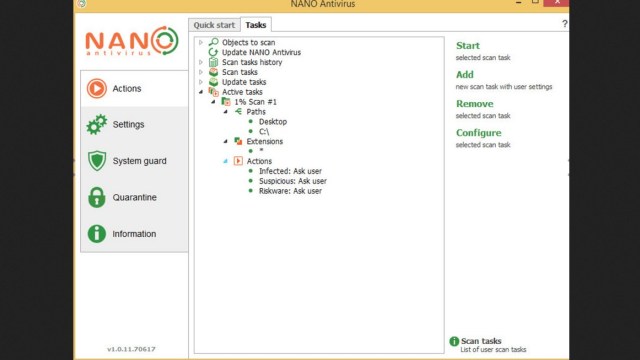Click the Active tasks icon

(213, 92)
